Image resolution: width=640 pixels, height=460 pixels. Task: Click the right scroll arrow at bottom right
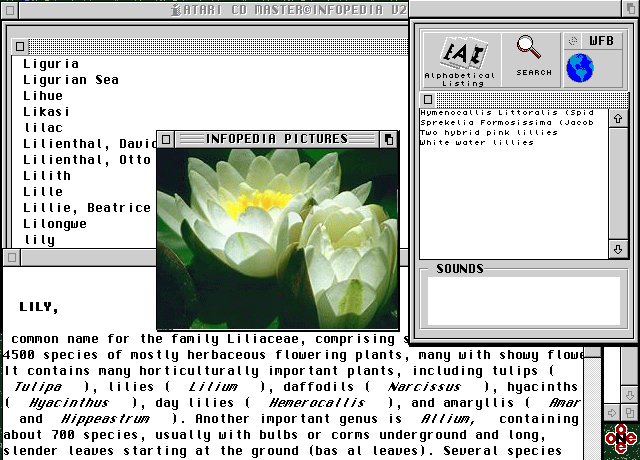click(611, 412)
